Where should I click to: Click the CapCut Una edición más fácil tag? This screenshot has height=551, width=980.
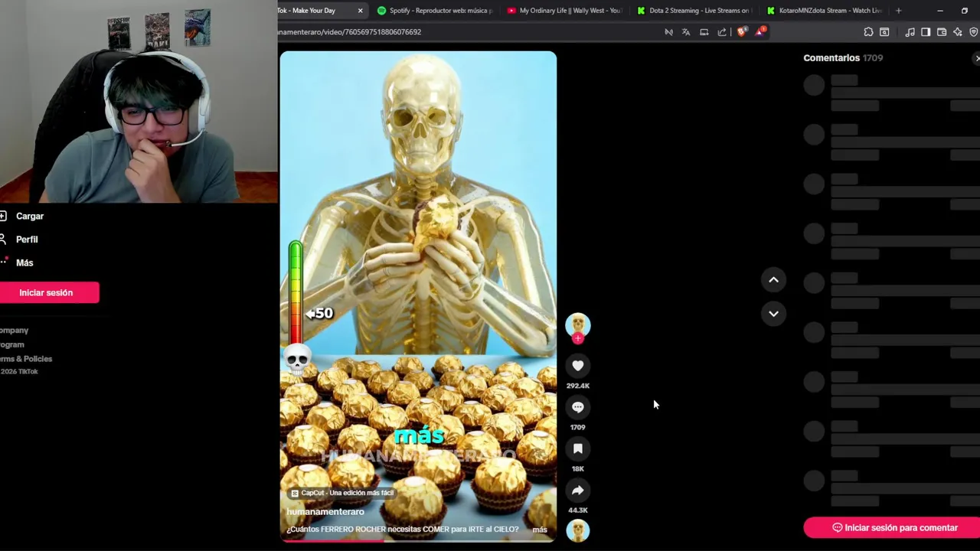coord(342,493)
